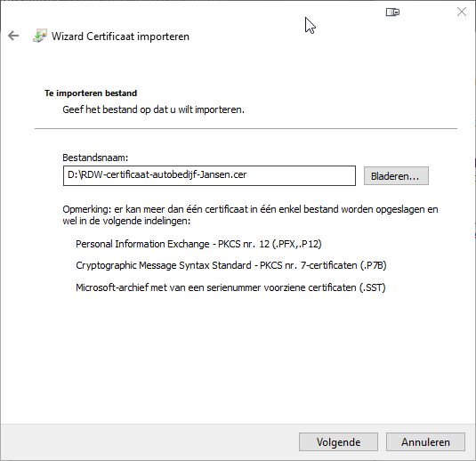Click the Cryptographic Message Syntax Standard line
This screenshot has height=461, width=476.
point(231,265)
